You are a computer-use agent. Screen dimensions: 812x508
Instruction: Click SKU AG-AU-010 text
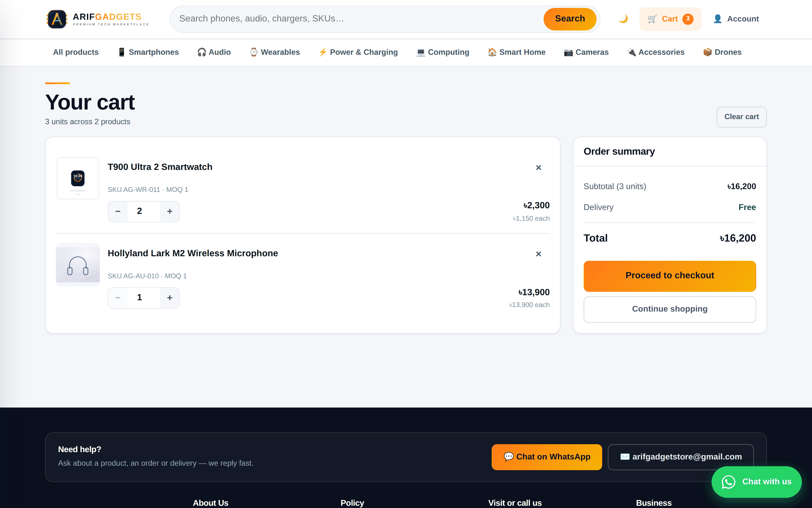(133, 276)
